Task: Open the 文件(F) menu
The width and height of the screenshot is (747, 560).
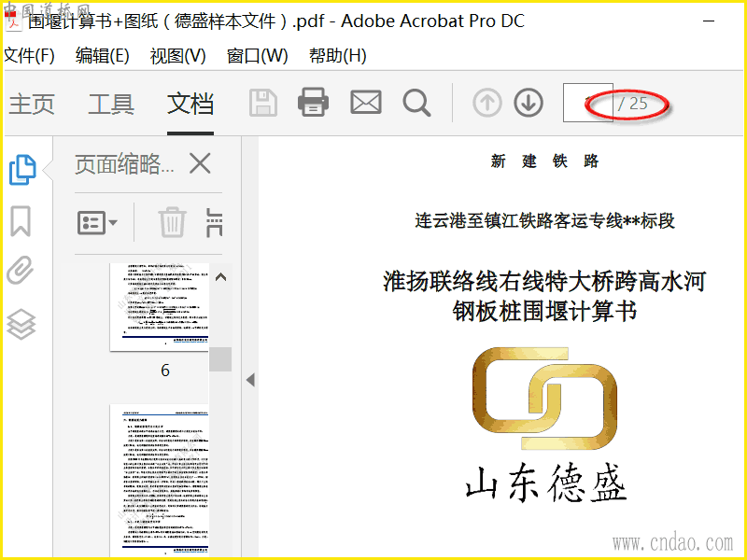Action: 29,56
